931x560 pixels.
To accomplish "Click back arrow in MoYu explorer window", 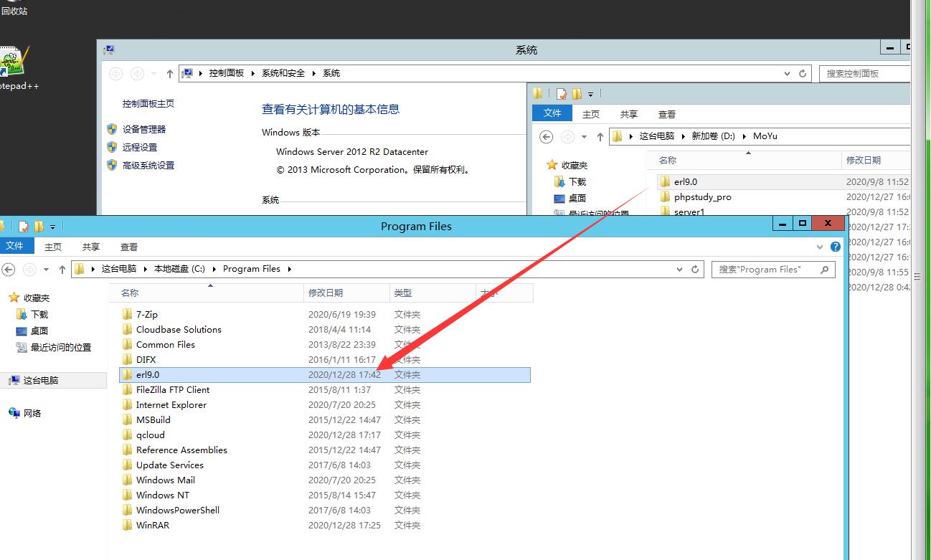I will [x=546, y=136].
